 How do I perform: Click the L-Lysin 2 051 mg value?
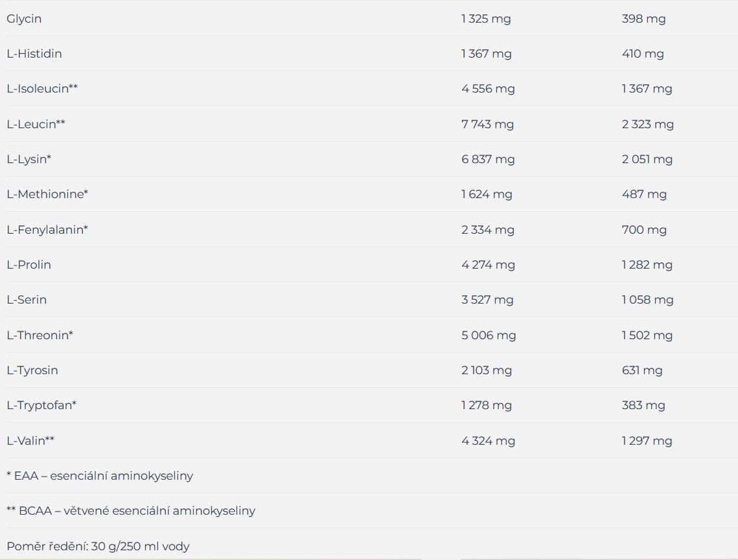coord(647,159)
